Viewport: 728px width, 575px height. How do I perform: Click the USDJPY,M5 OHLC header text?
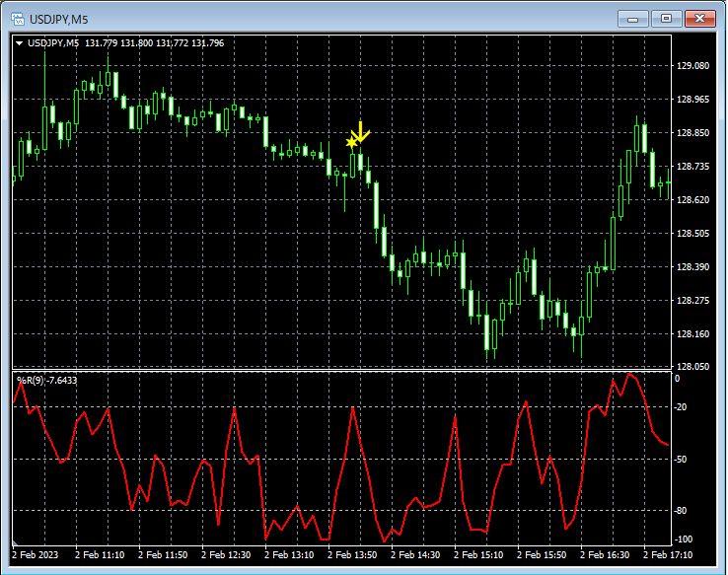pyautogui.click(x=126, y=43)
